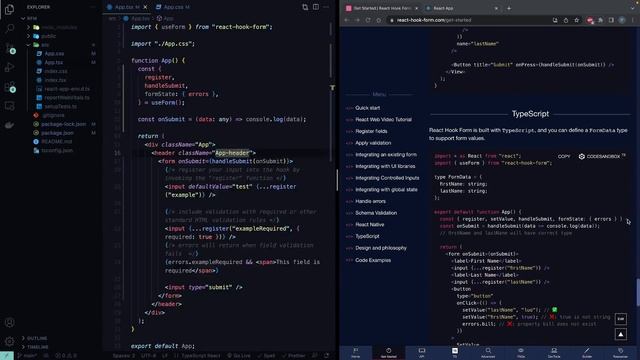Image resolution: width=640 pixels, height=360 pixels.
Task: Switch to the React App browser tab
Action: tap(443, 8)
